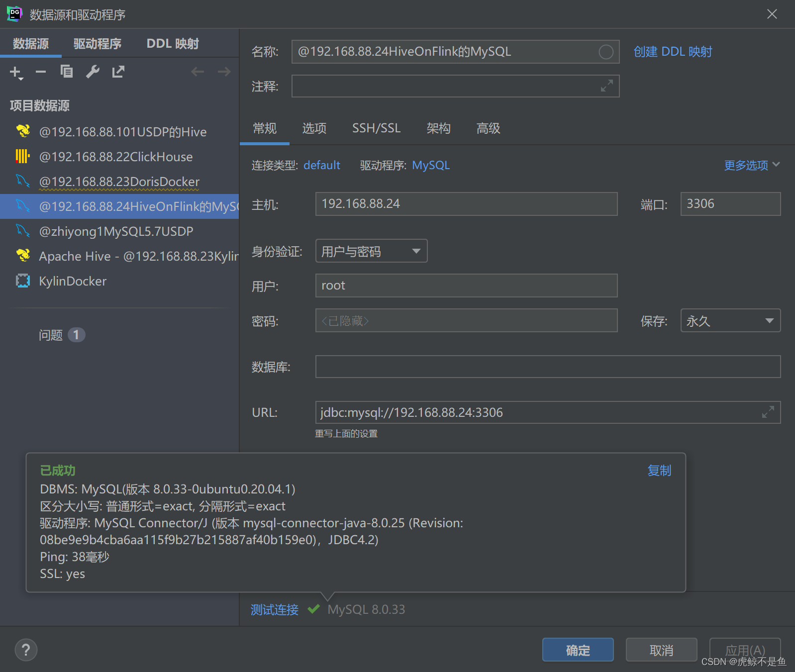795x672 pixels.
Task: Open the 高级 advanced tab
Action: 488,128
